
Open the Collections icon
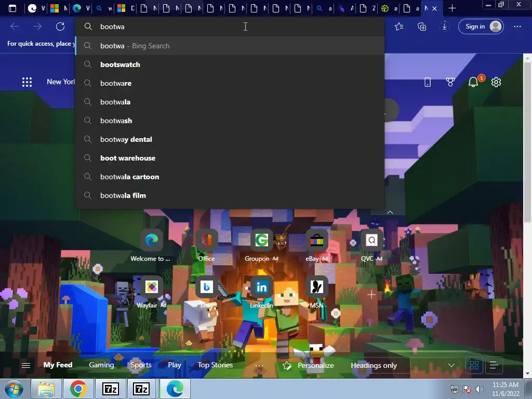(x=422, y=26)
